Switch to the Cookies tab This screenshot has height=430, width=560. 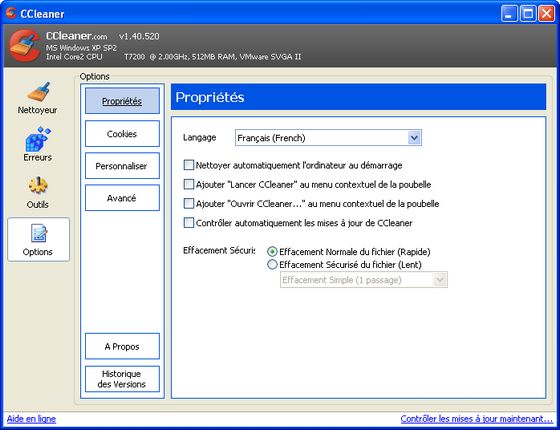122,134
